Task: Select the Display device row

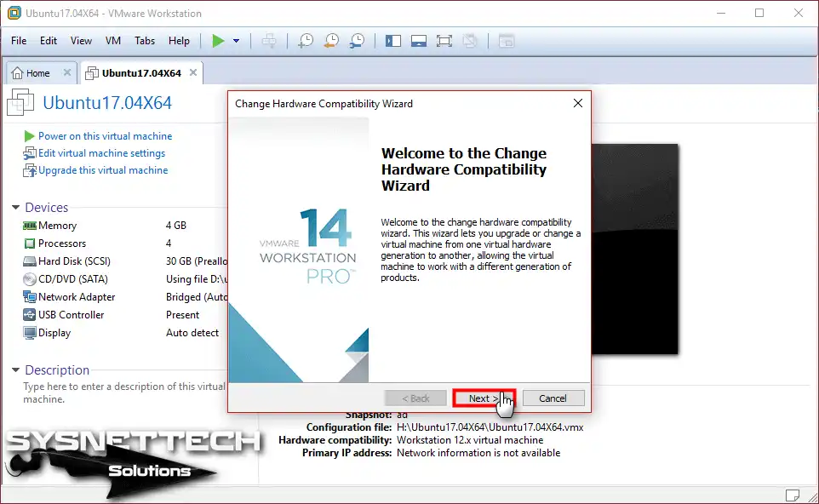Action: pyautogui.click(x=124, y=333)
